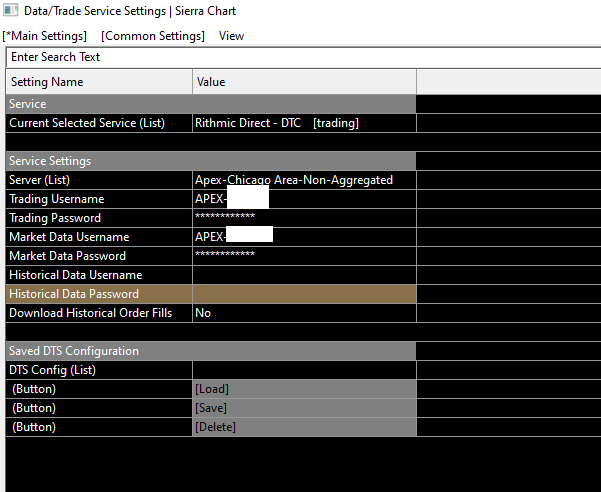Click the [Save] button
Screen dimensions: 601x492
click(304, 408)
